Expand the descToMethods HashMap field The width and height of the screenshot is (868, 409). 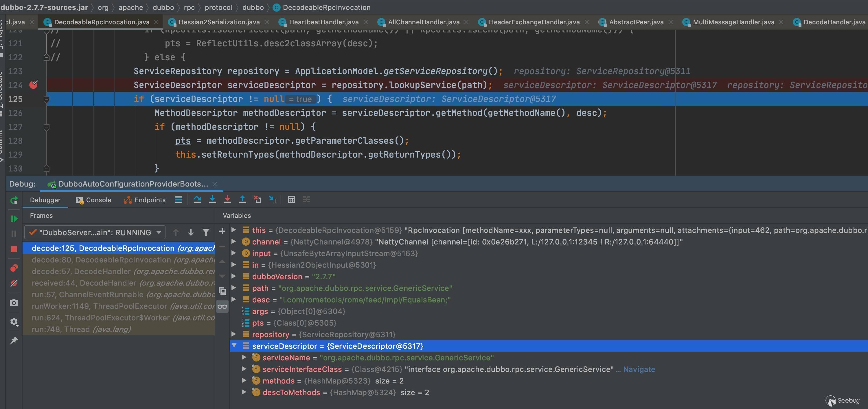[244, 392]
